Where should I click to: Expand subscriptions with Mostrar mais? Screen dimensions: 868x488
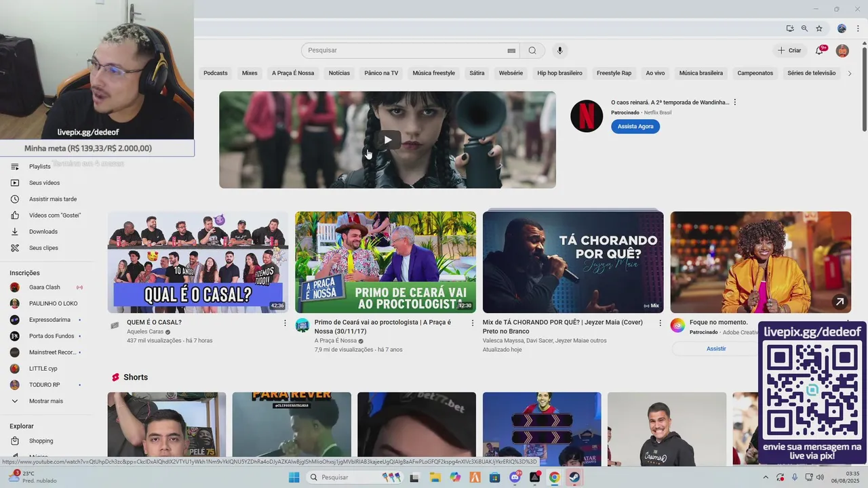pos(45,401)
